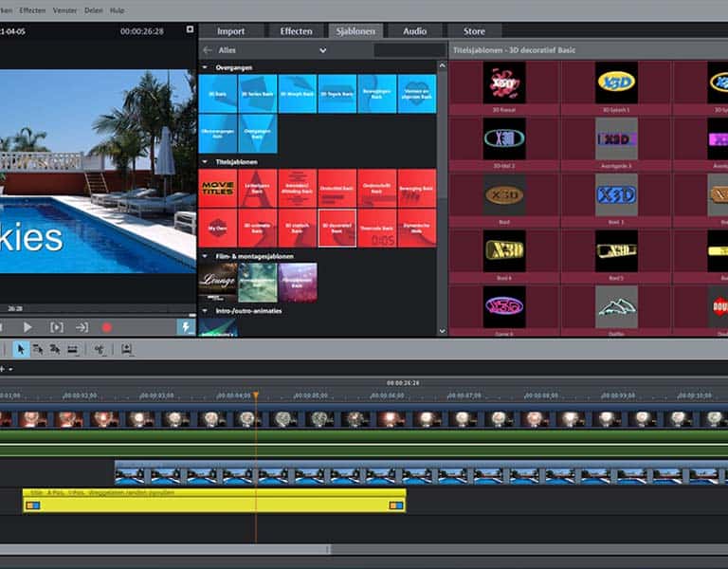Select the yellow oval 3D Splash 1 thumbnail

(x=616, y=83)
